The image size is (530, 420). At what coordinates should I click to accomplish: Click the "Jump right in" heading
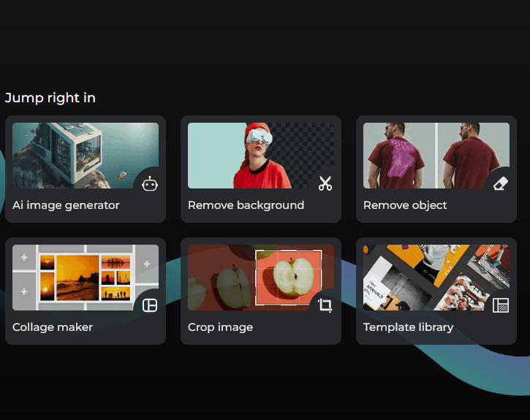pyautogui.click(x=50, y=98)
